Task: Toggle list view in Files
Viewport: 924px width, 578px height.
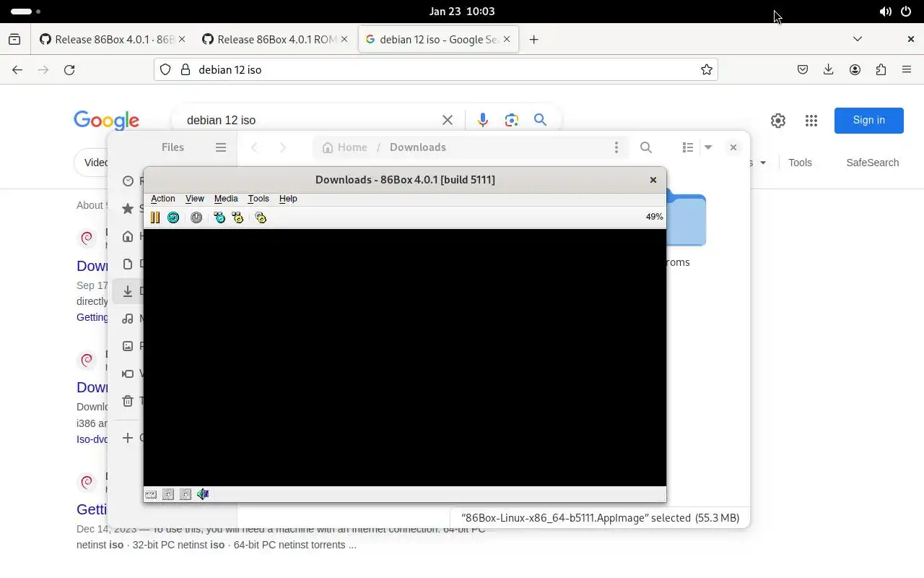Action: tap(688, 147)
